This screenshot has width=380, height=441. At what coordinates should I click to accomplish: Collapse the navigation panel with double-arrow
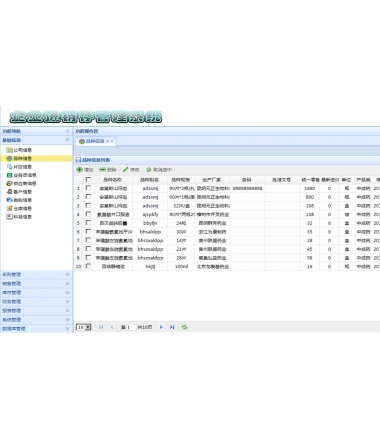click(x=68, y=131)
